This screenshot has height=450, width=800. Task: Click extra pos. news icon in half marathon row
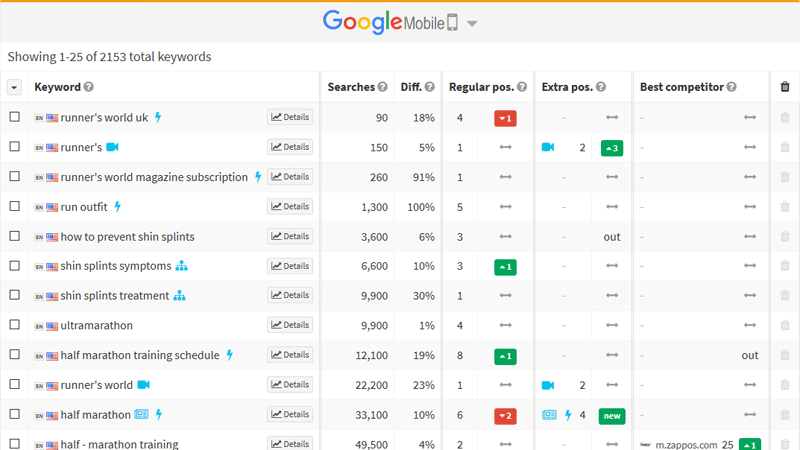click(549, 415)
